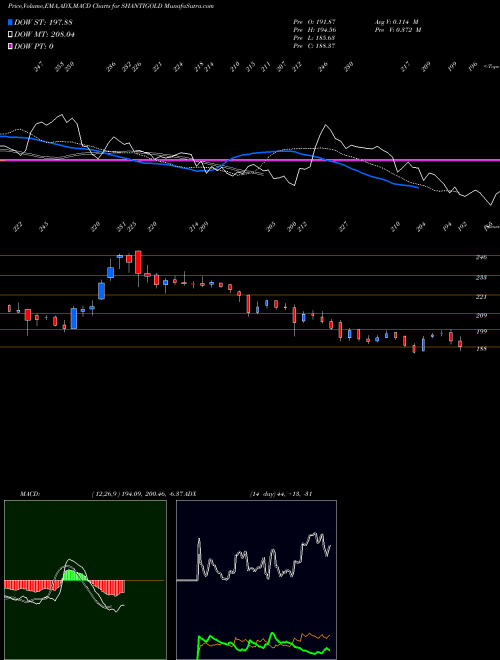Click the Pre H: 194.56 value
The width and height of the screenshot is (500, 660).
click(314, 30)
